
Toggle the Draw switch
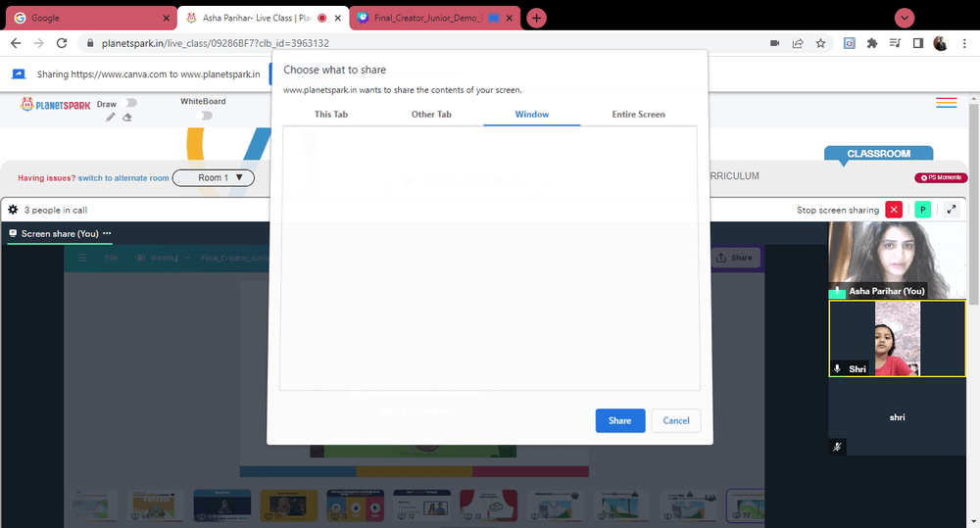130,103
